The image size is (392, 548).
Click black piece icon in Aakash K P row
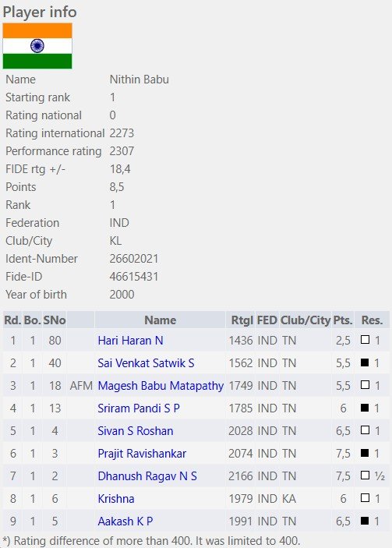pyautogui.click(x=365, y=521)
